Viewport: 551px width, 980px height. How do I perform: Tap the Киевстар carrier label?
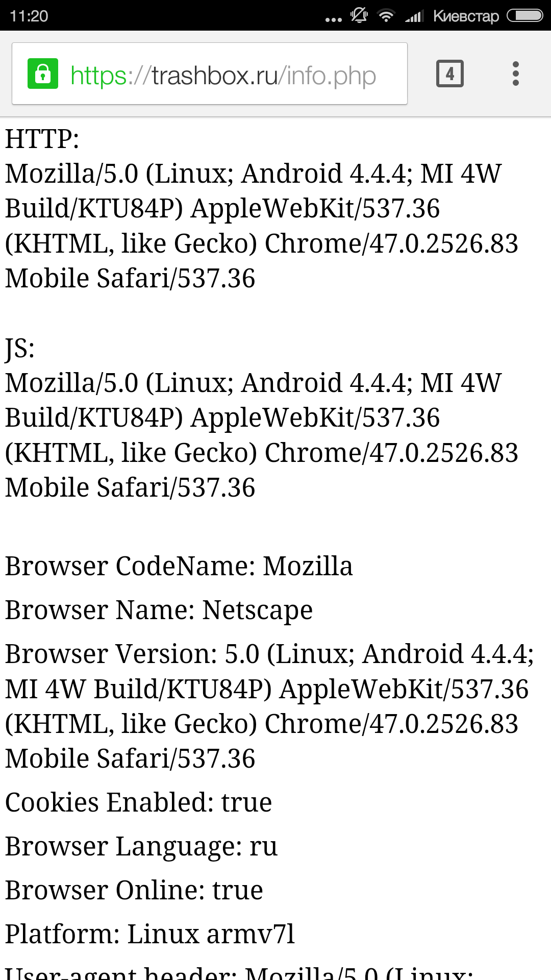coord(466,16)
